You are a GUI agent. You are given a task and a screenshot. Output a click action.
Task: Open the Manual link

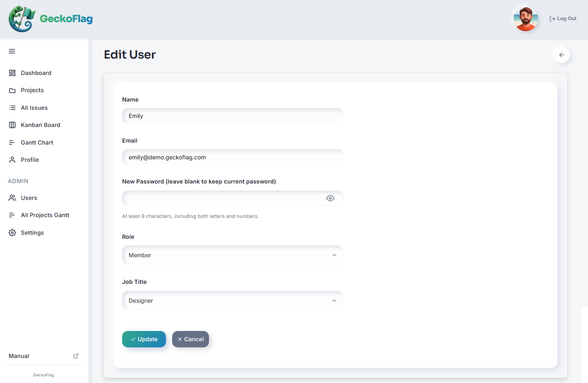coord(43,356)
